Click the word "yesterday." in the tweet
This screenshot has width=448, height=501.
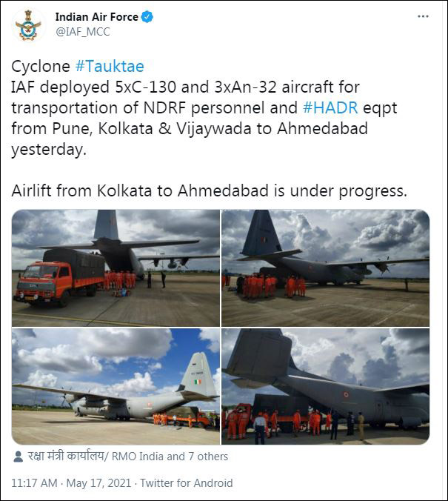(x=46, y=149)
